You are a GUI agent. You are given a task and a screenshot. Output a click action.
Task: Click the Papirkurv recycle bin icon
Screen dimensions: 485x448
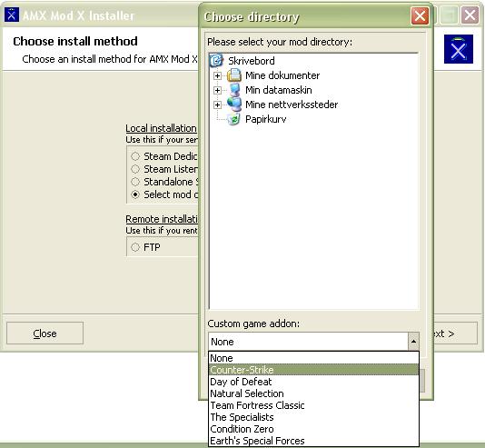tap(233, 119)
